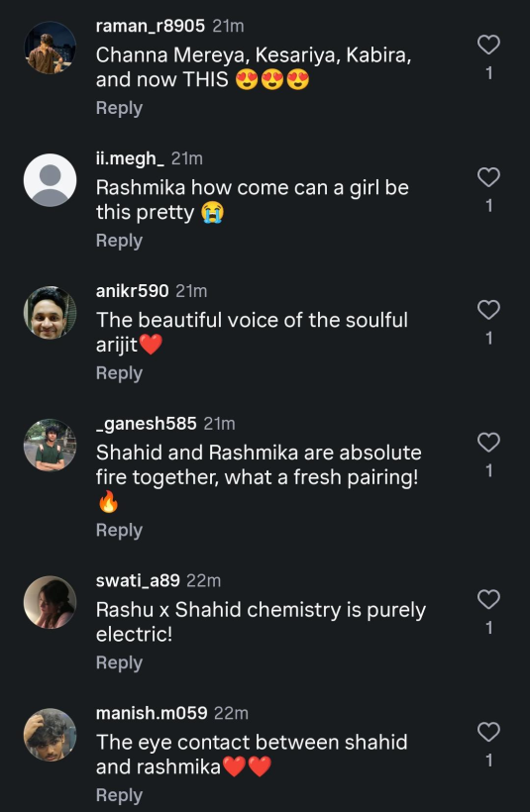Reply to manish.m059's comment
530x812 pixels.
coord(119,795)
